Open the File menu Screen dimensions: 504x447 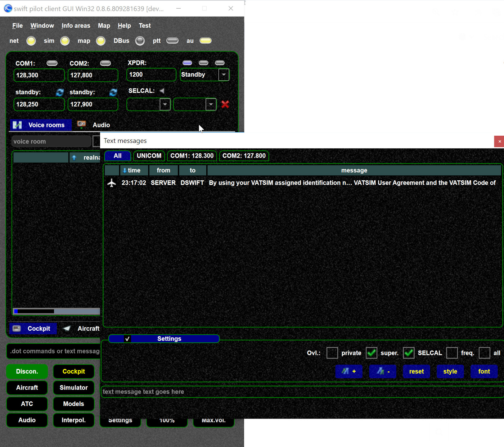[17, 26]
